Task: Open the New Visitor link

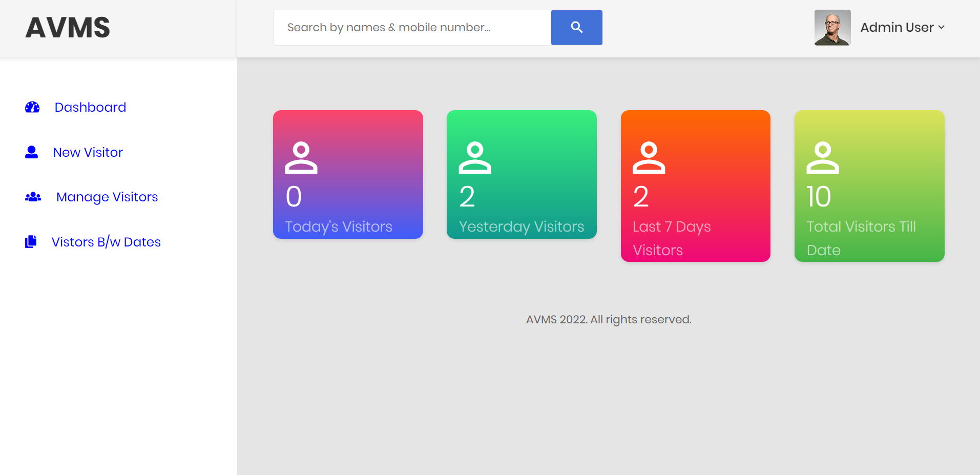Action: click(x=88, y=152)
